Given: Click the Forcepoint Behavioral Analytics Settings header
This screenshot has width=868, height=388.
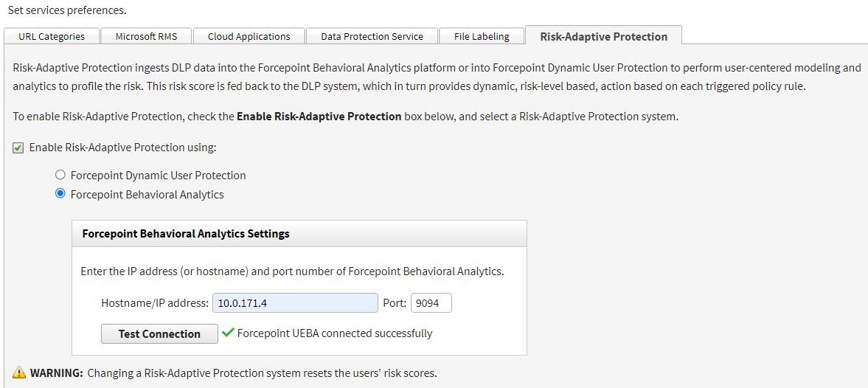Looking at the screenshot, I should pos(186,234).
